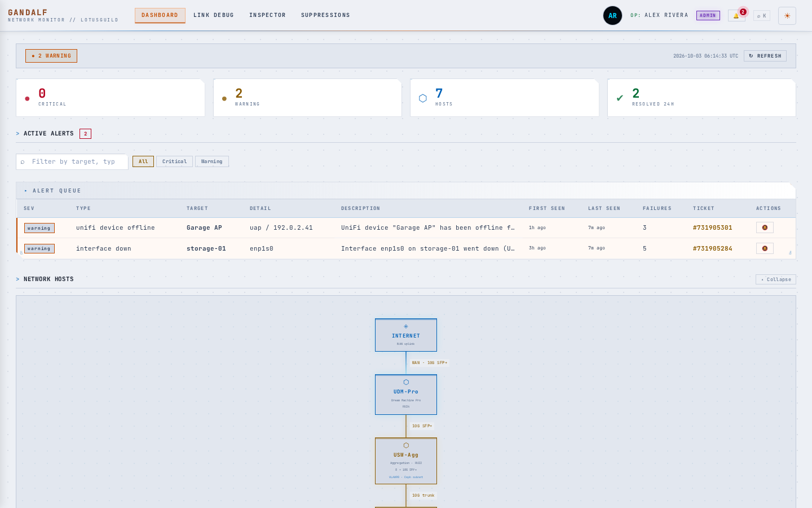The width and height of the screenshot is (812, 508).
Task: Open the Suppressions tab
Action: click(325, 15)
